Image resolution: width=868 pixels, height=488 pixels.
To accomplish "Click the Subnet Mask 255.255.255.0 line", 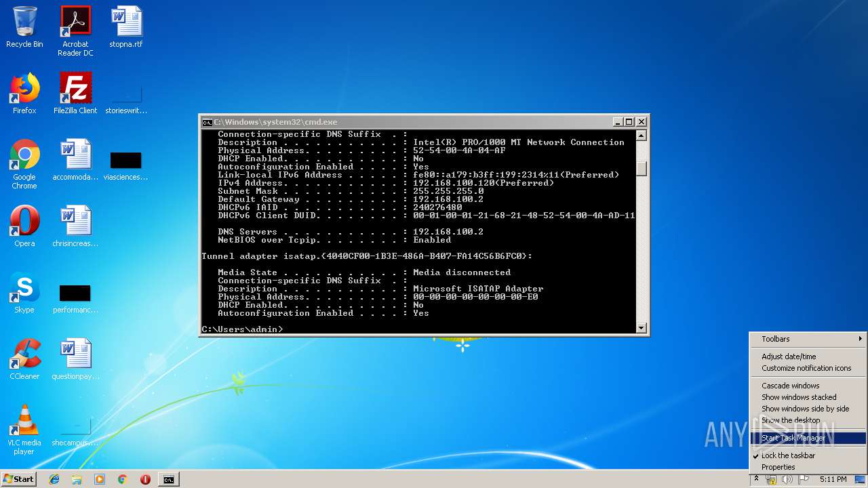I will [351, 191].
